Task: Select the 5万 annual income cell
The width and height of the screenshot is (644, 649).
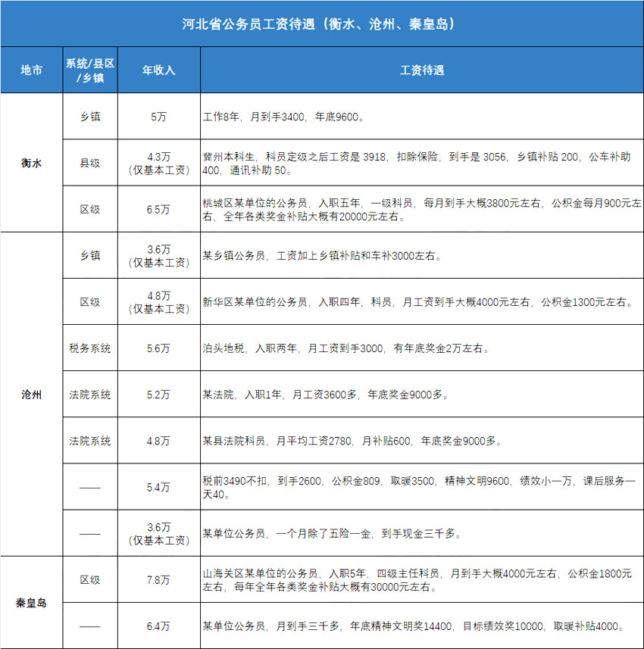Action: [159, 117]
